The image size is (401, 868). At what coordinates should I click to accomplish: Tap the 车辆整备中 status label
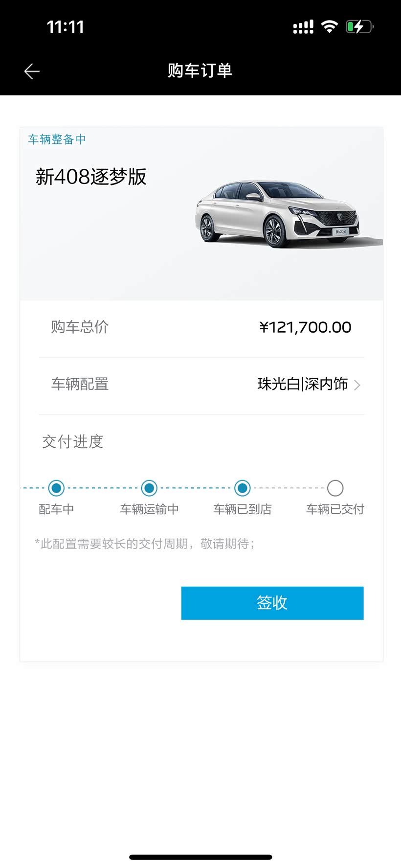tap(57, 139)
